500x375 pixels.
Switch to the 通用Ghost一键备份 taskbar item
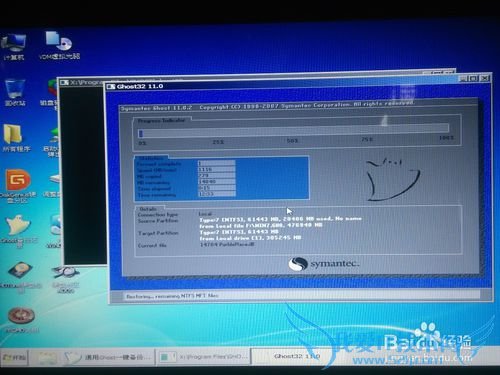tap(108, 357)
